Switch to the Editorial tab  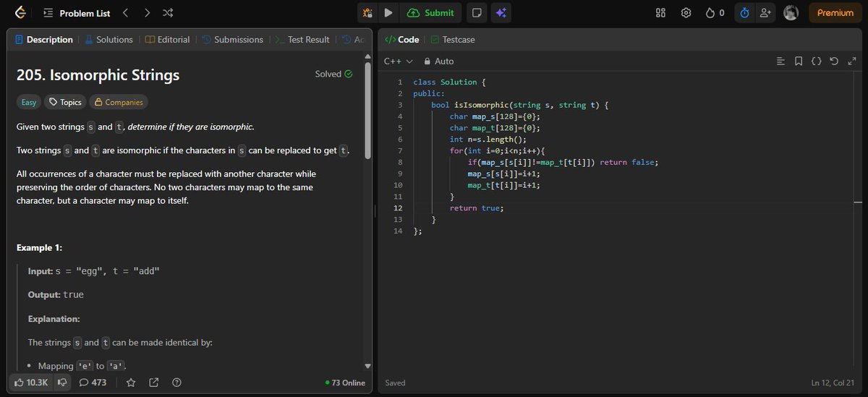pyautogui.click(x=167, y=40)
